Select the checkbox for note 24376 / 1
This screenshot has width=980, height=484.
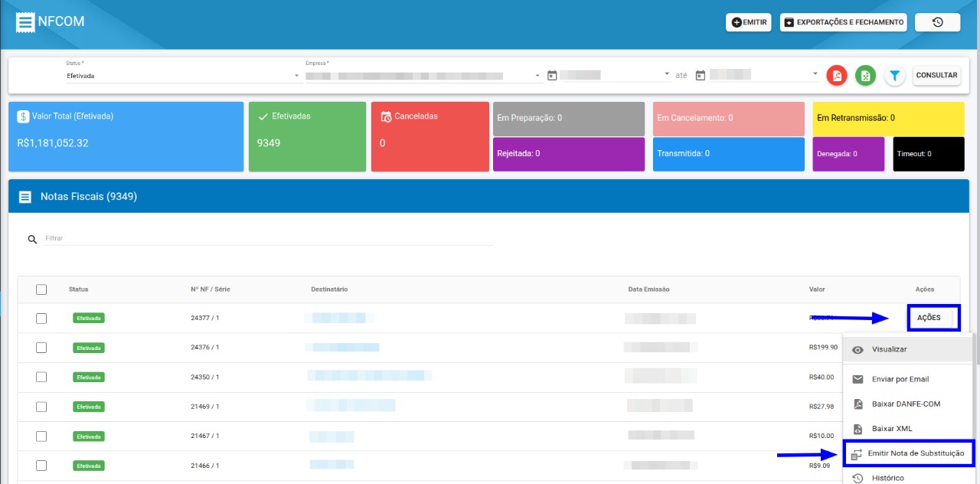tap(41, 348)
